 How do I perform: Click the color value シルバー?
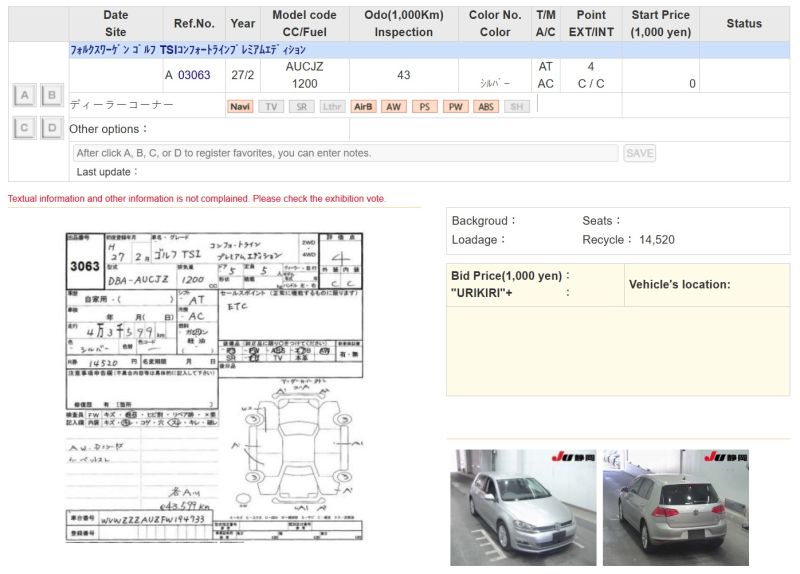click(495, 83)
